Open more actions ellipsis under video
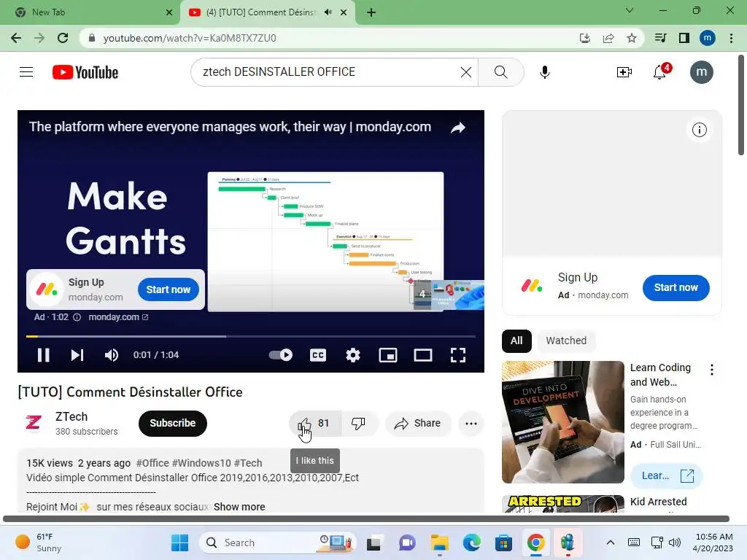Screen dimensions: 747x560 pyautogui.click(x=471, y=424)
